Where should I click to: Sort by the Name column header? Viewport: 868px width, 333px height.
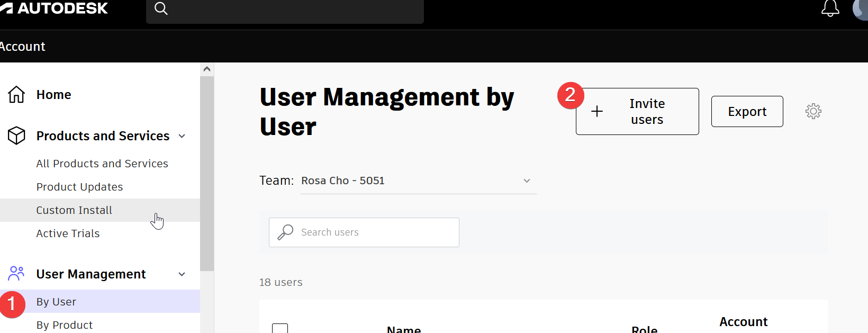[x=404, y=329]
